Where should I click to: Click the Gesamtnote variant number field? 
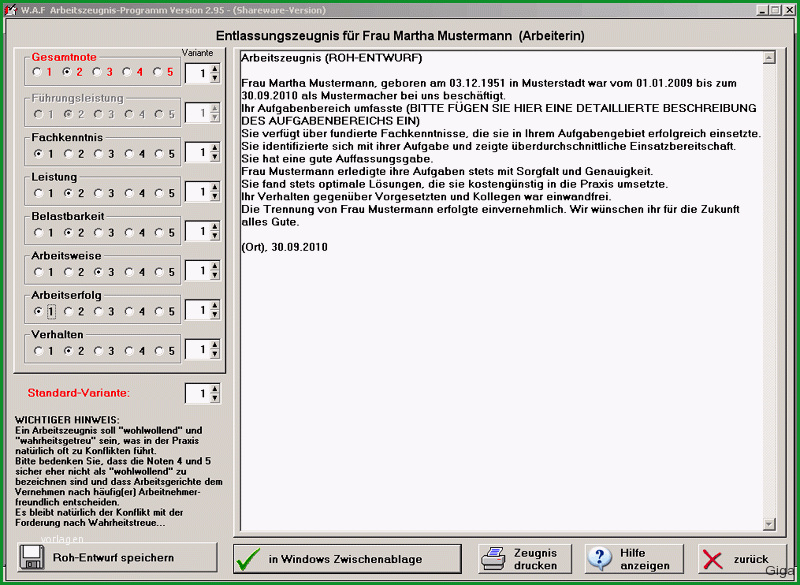tap(198, 73)
